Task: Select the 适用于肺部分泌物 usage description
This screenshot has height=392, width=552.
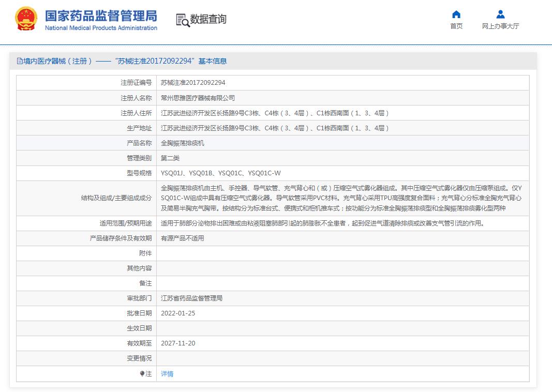Action: 323,223
